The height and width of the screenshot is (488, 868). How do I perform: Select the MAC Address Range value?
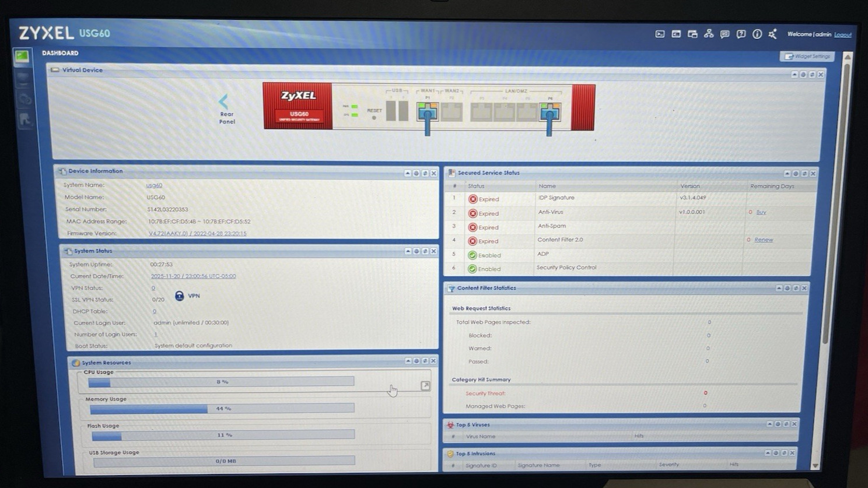[199, 222]
